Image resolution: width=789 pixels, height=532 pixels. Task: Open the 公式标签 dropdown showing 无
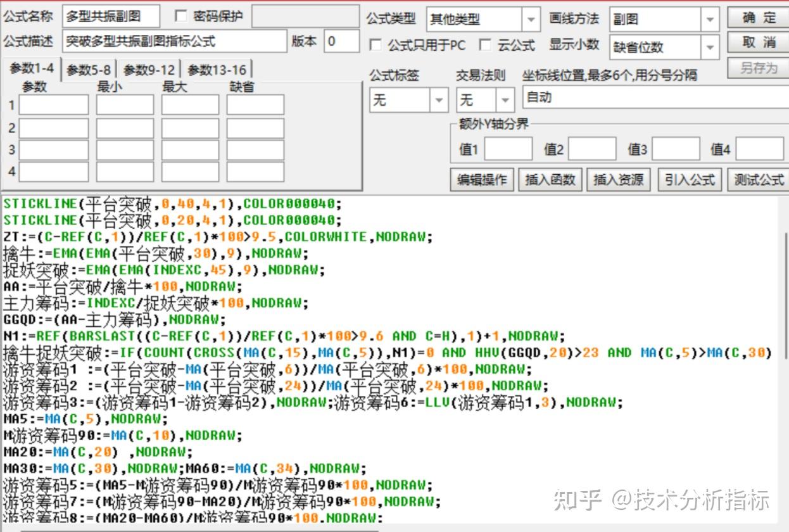pyautogui.click(x=438, y=99)
